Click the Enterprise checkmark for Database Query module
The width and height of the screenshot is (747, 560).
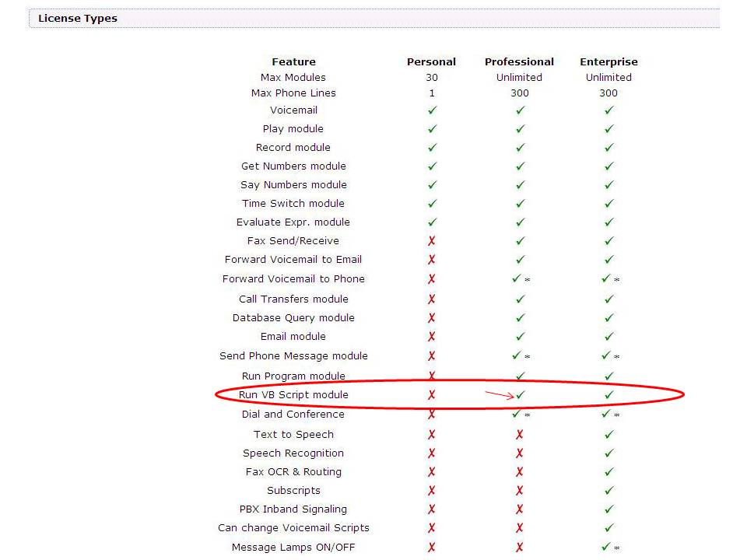pos(608,317)
